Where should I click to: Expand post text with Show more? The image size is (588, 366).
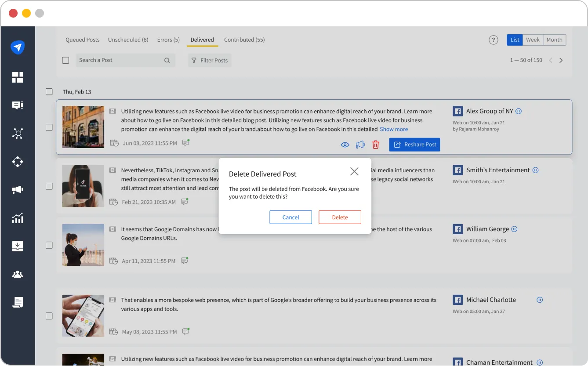coord(394,129)
